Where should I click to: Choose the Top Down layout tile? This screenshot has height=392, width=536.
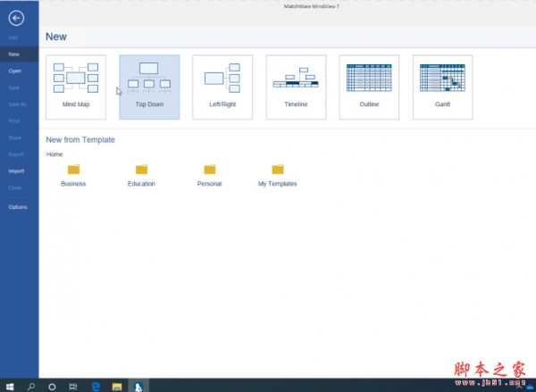click(x=149, y=88)
